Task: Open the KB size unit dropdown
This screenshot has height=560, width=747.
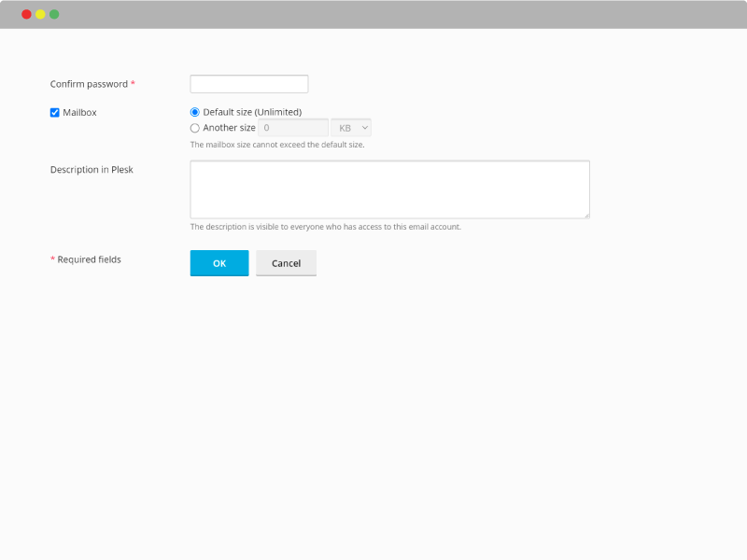Action: point(351,128)
